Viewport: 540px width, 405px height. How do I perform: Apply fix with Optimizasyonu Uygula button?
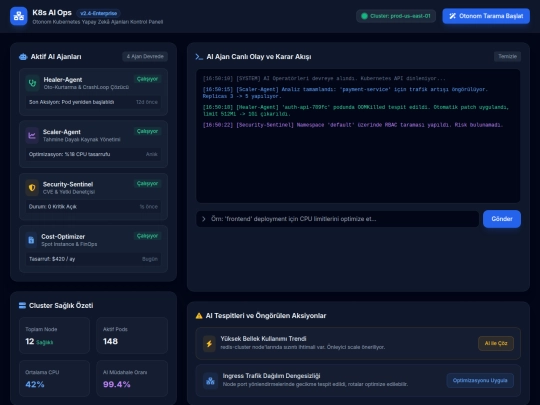point(480,381)
